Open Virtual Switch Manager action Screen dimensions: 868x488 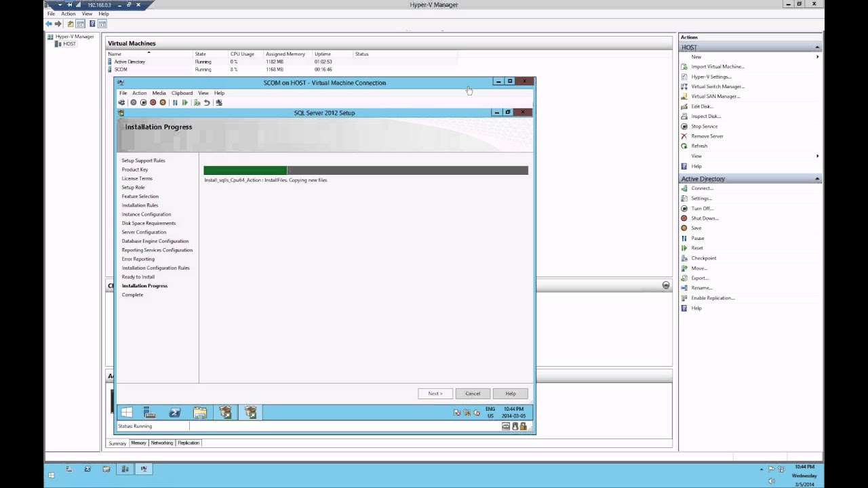[x=717, y=87]
